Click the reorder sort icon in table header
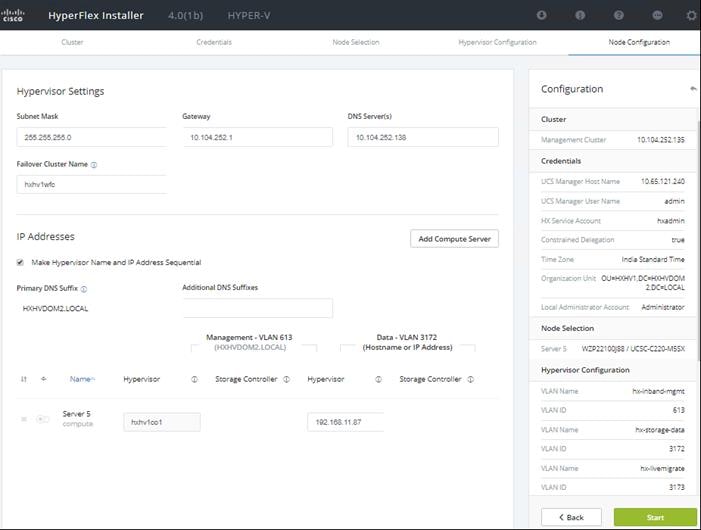 click(x=24, y=379)
